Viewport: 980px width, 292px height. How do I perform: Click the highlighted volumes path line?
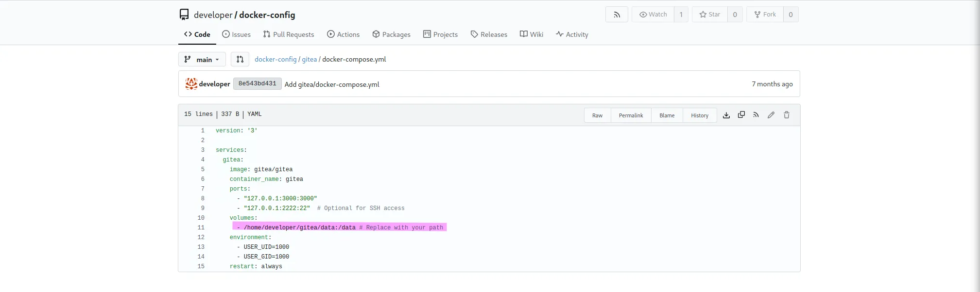click(x=340, y=227)
